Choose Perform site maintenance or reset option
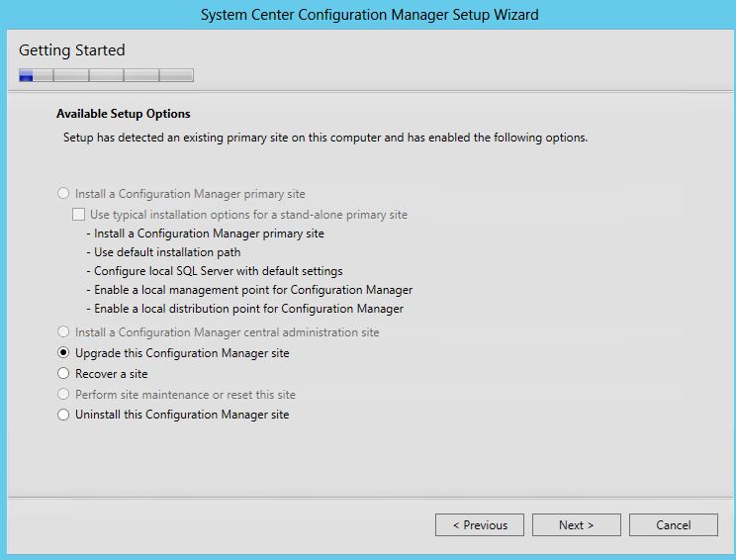This screenshot has height=560, width=736. [64, 394]
